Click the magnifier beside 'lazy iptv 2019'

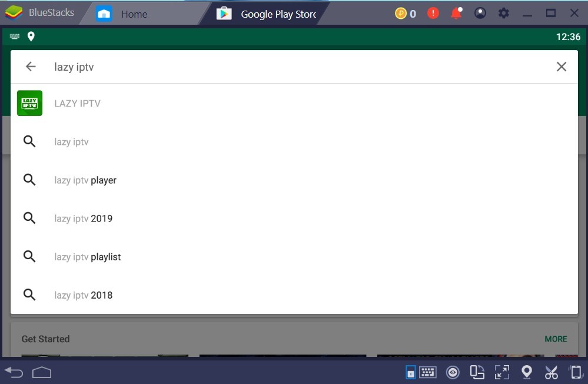[x=29, y=218]
